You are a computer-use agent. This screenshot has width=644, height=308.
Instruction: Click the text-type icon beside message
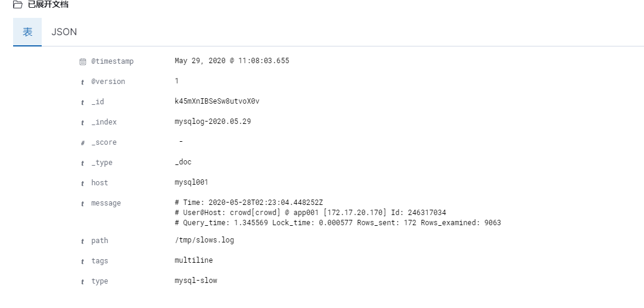(x=83, y=204)
